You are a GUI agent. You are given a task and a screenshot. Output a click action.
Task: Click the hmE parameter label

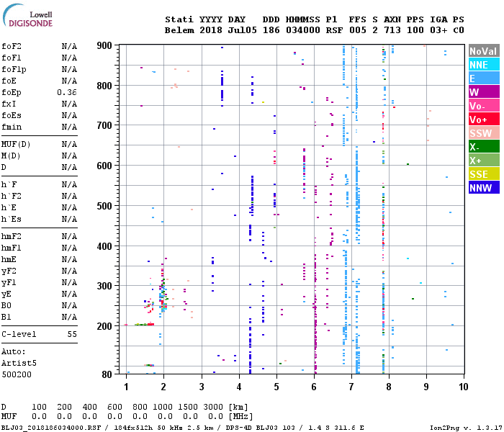9,259
